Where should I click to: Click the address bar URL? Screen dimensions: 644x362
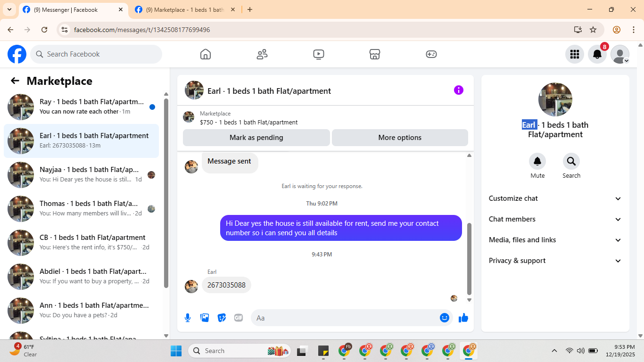click(x=142, y=30)
